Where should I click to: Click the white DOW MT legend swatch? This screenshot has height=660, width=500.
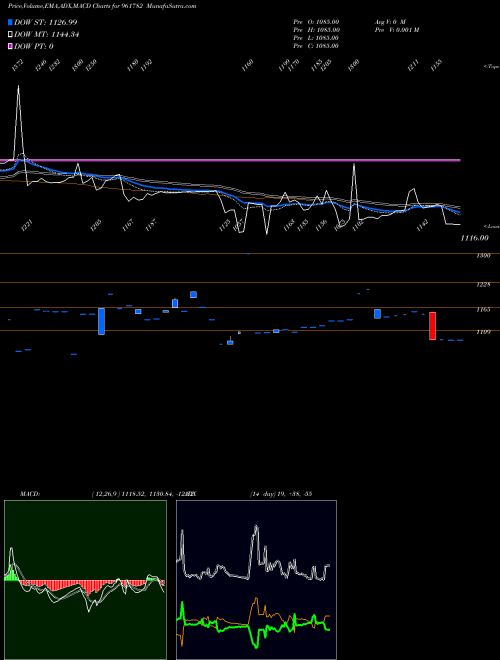[11, 34]
